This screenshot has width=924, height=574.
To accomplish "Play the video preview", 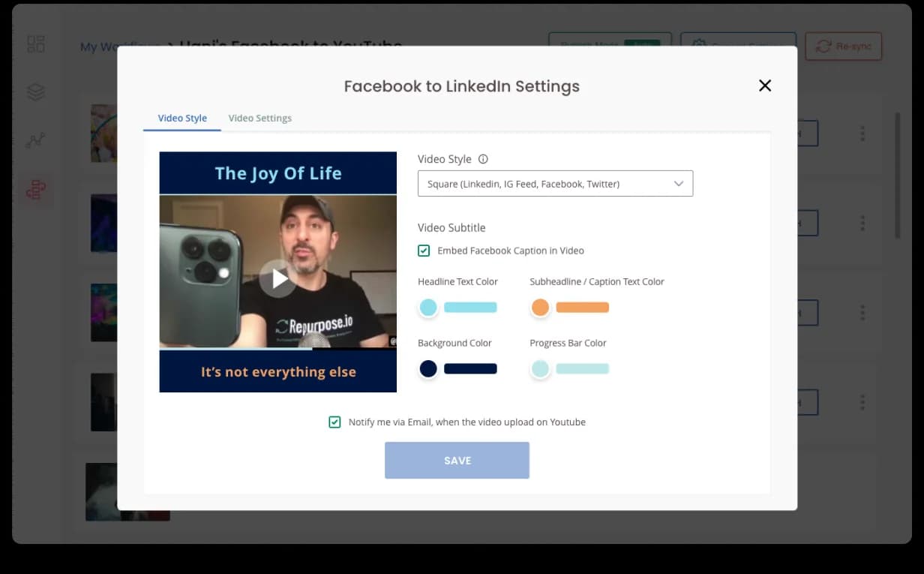I will pos(278,278).
